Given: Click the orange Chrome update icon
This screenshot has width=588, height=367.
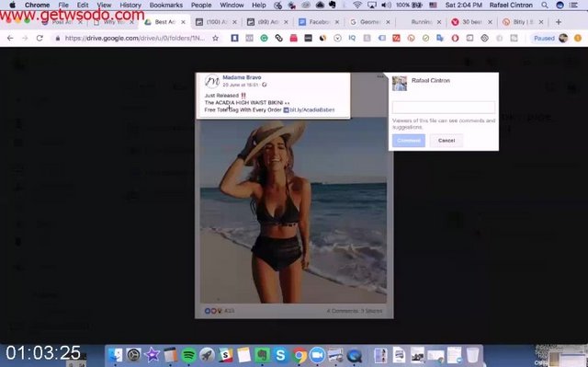Looking at the screenshot, I should point(578,38).
